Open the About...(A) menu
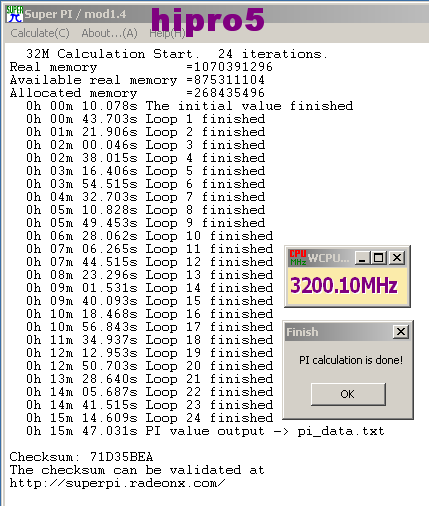The image size is (429, 506). point(109,33)
